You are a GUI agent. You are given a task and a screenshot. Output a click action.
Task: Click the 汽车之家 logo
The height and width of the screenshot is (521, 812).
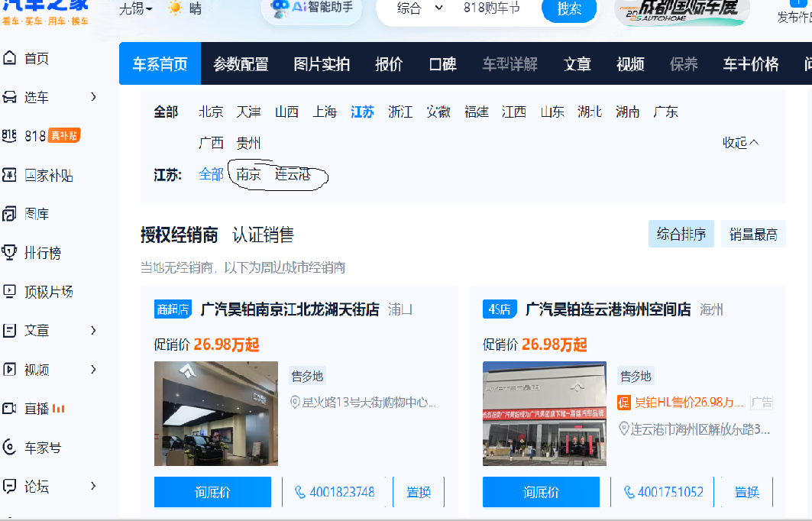[46, 11]
